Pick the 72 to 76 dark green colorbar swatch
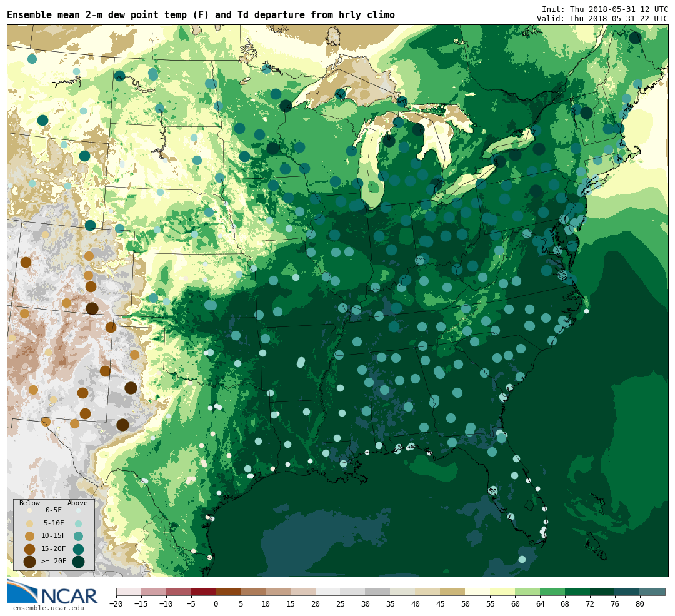Viewport: 675px width, 616px height. point(603,592)
